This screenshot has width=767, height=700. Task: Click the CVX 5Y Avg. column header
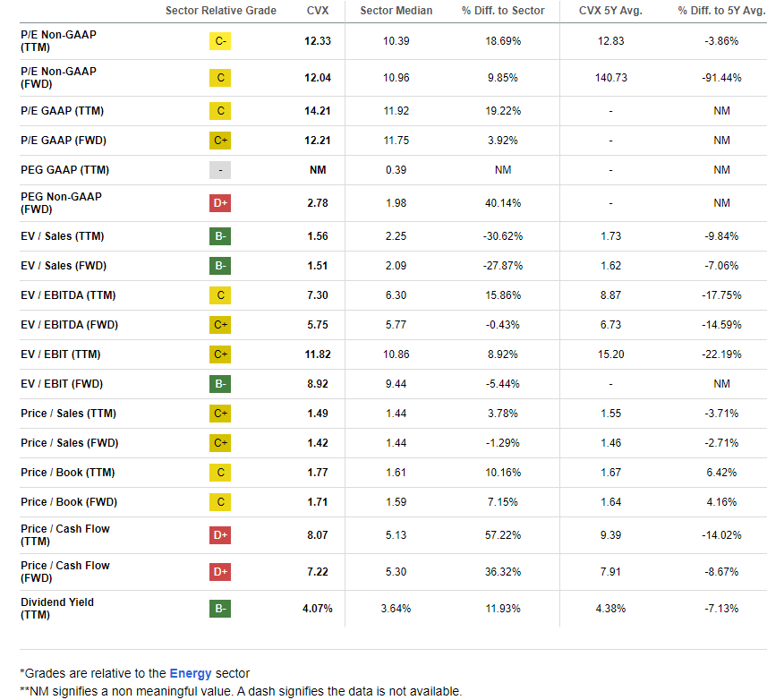click(x=610, y=12)
